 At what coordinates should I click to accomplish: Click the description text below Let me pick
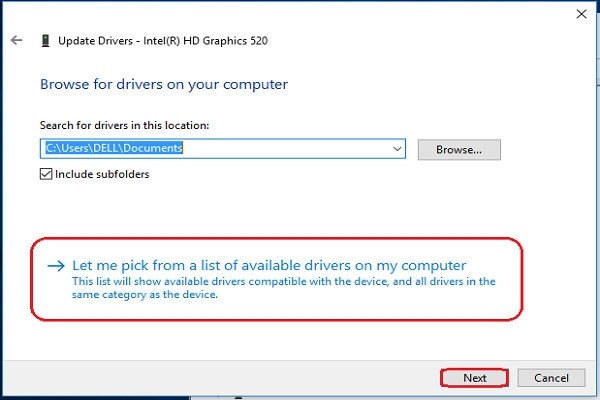[x=284, y=288]
